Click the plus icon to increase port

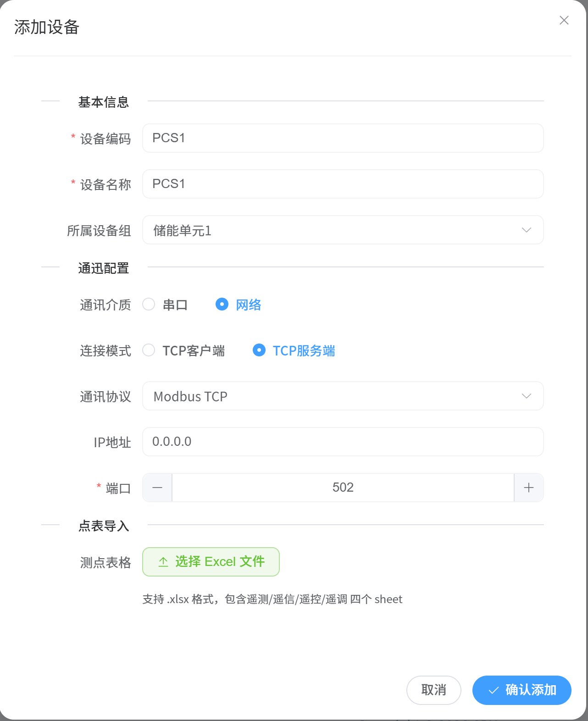(x=529, y=488)
